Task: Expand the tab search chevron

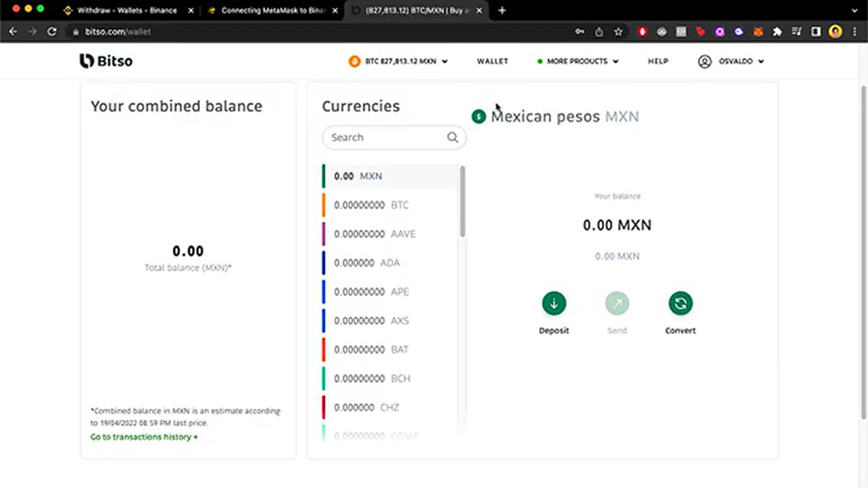Action: (x=854, y=10)
